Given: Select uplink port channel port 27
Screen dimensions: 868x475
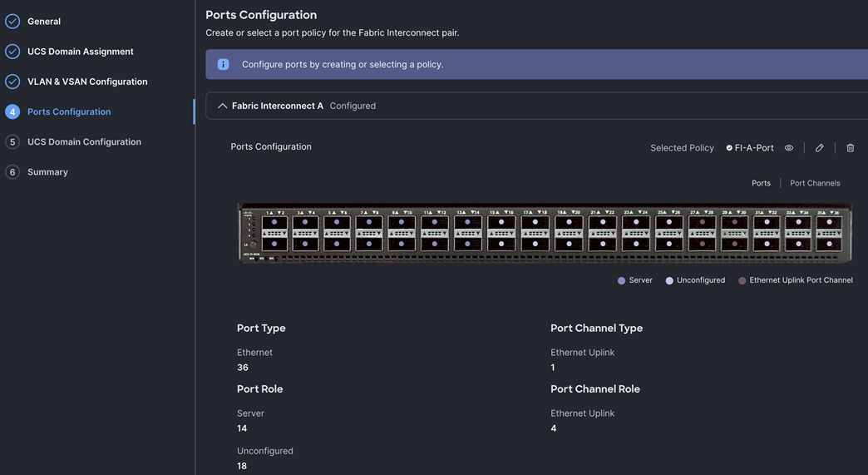Looking at the screenshot, I should (702, 222).
